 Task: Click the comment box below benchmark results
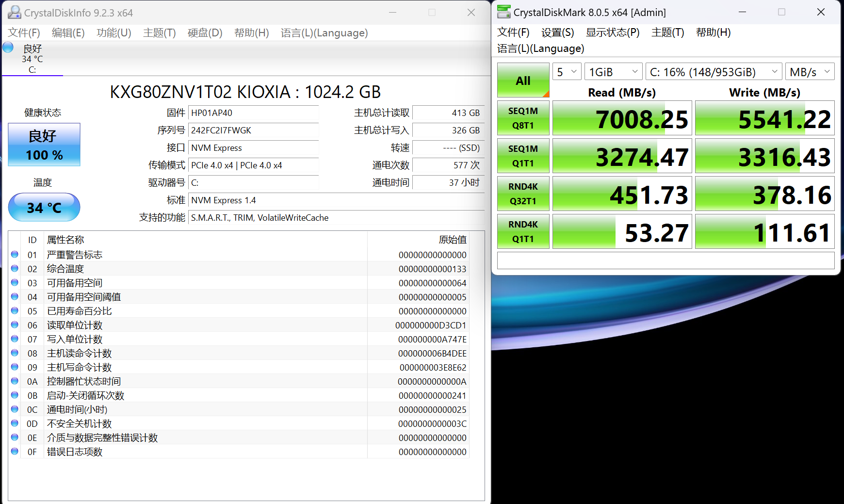coord(666,260)
